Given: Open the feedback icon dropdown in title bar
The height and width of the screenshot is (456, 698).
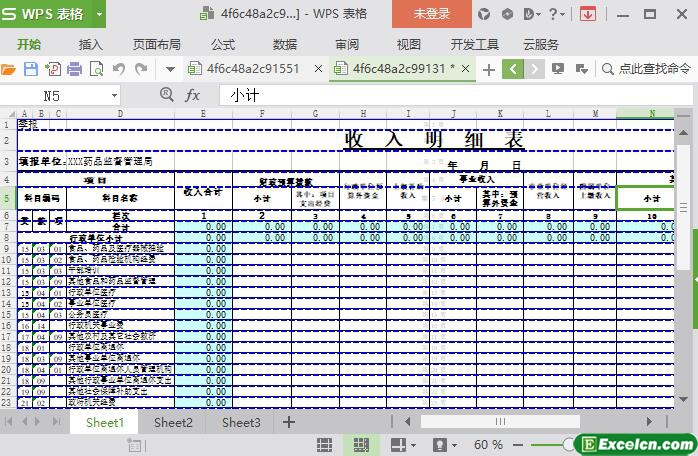Looking at the screenshot, I should 532,14.
